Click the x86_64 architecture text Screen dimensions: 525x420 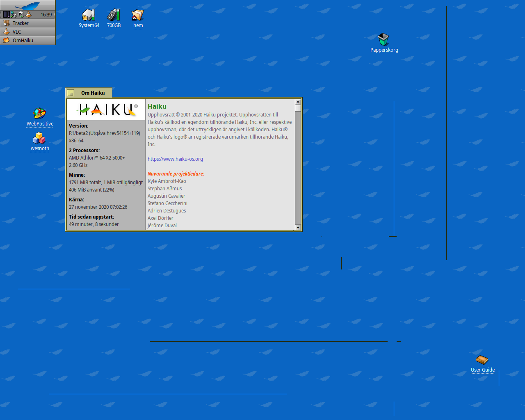76,141
